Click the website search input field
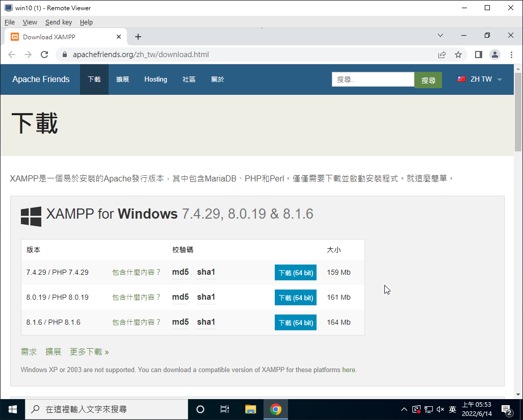The height and width of the screenshot is (420, 523). click(x=373, y=80)
